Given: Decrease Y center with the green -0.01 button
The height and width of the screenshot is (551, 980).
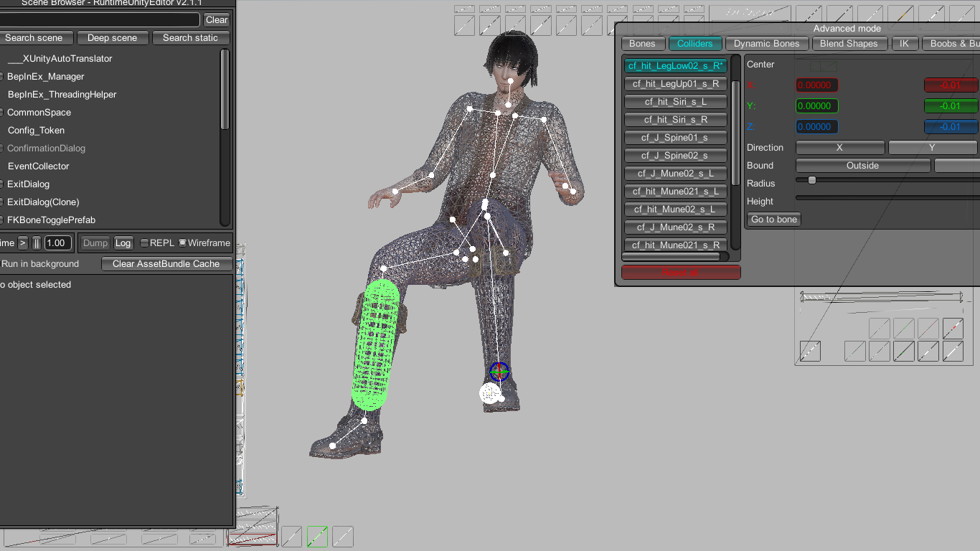Looking at the screenshot, I should tap(950, 106).
